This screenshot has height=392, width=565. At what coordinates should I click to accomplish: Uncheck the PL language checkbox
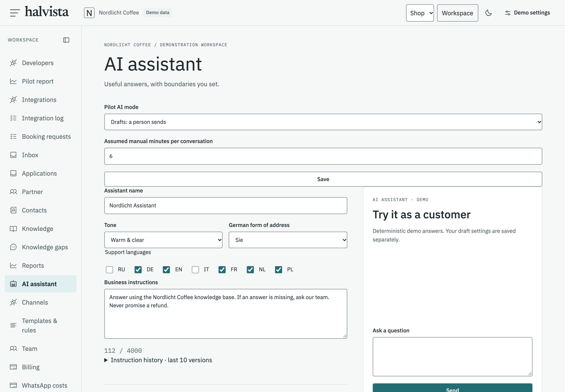pos(279,270)
